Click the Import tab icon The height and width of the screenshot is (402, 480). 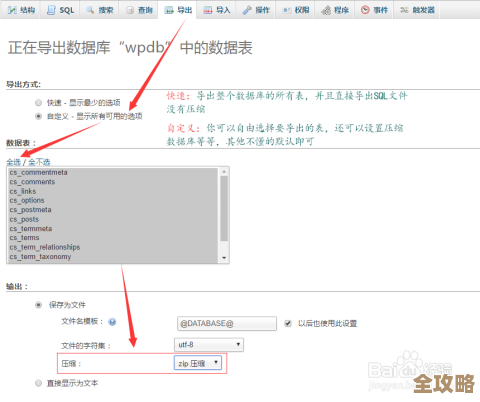pos(208,10)
